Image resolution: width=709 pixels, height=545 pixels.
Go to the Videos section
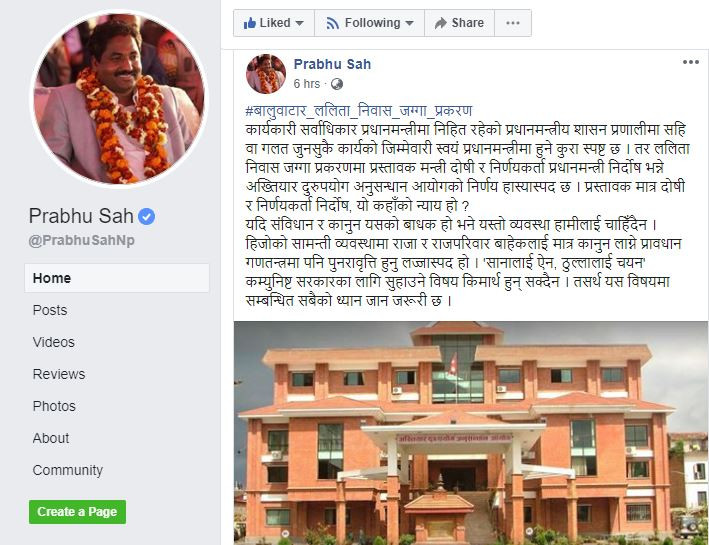[x=53, y=342]
